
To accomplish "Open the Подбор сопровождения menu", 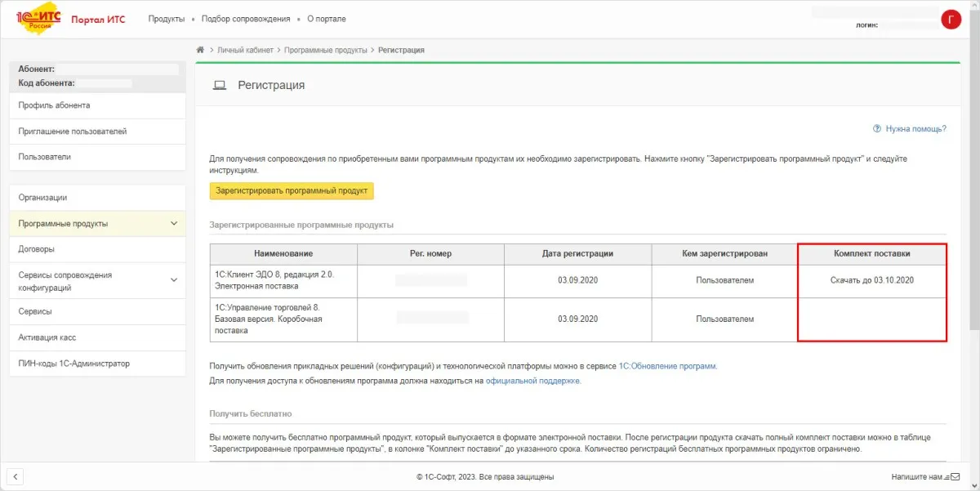I will [245, 19].
